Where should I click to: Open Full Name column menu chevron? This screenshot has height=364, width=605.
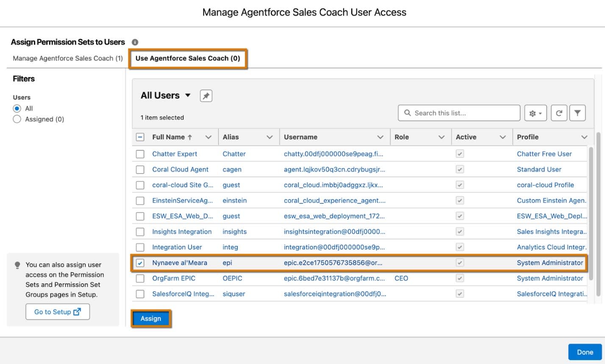pyautogui.click(x=208, y=137)
